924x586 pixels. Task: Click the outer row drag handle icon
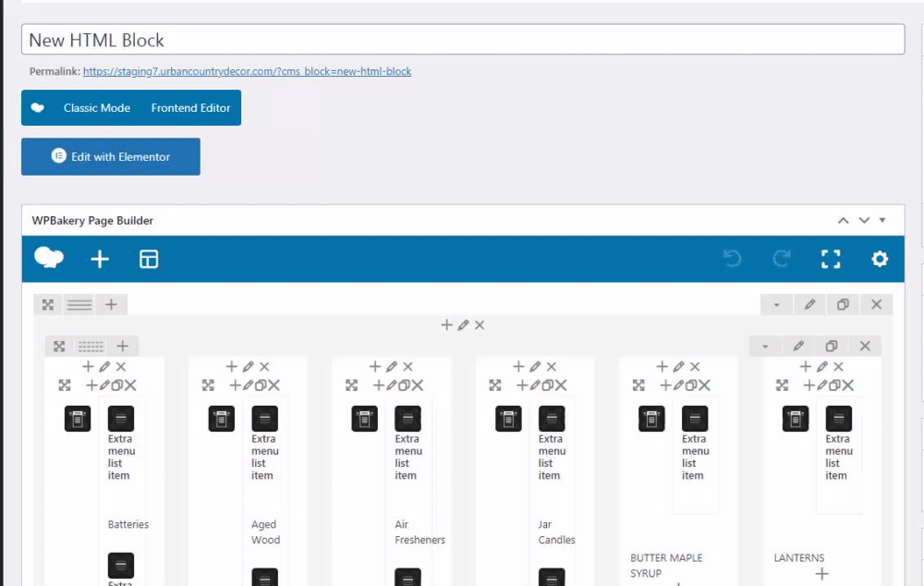(x=48, y=304)
